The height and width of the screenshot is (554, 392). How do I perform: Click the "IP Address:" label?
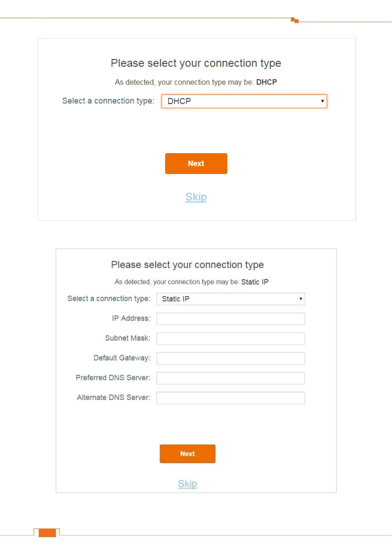[x=131, y=318]
